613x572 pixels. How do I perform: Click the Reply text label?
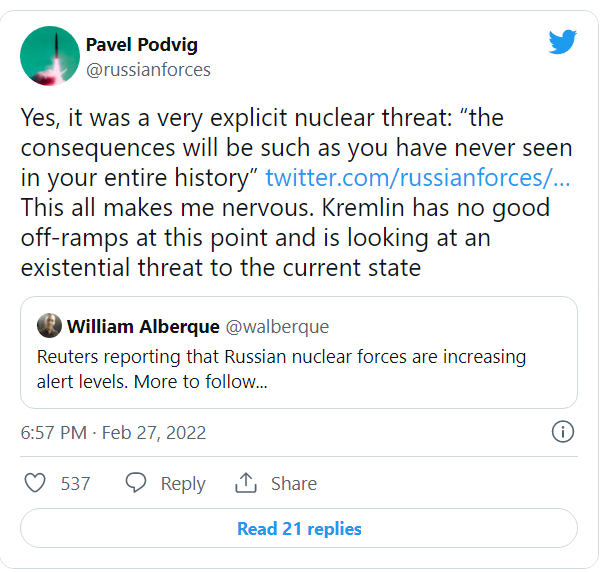(183, 484)
